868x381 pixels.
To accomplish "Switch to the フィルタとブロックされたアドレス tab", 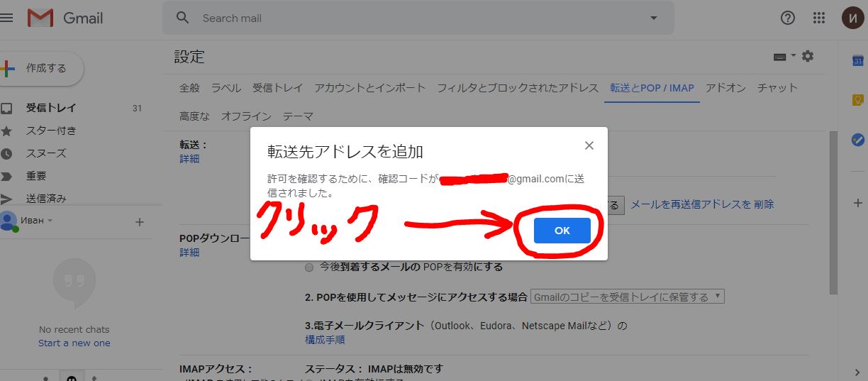I will click(x=518, y=88).
